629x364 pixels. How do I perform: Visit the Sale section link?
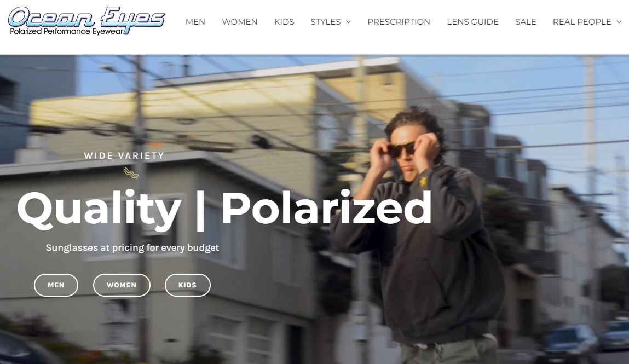pos(526,22)
